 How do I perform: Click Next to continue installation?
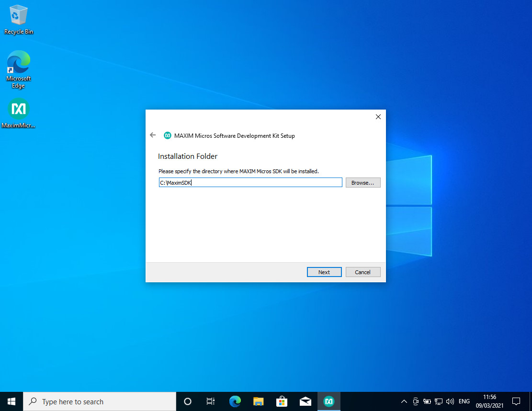click(324, 272)
